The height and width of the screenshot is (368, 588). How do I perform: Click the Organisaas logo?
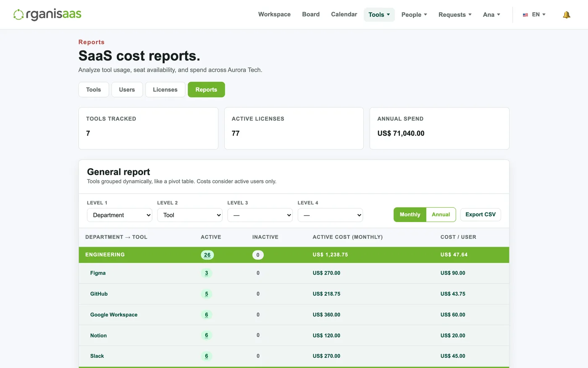[x=47, y=14]
